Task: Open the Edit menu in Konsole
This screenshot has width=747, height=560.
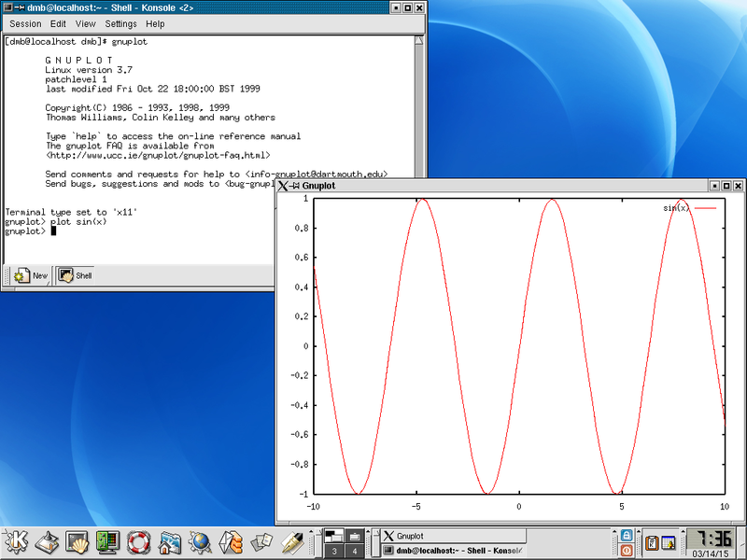Action: (58, 24)
